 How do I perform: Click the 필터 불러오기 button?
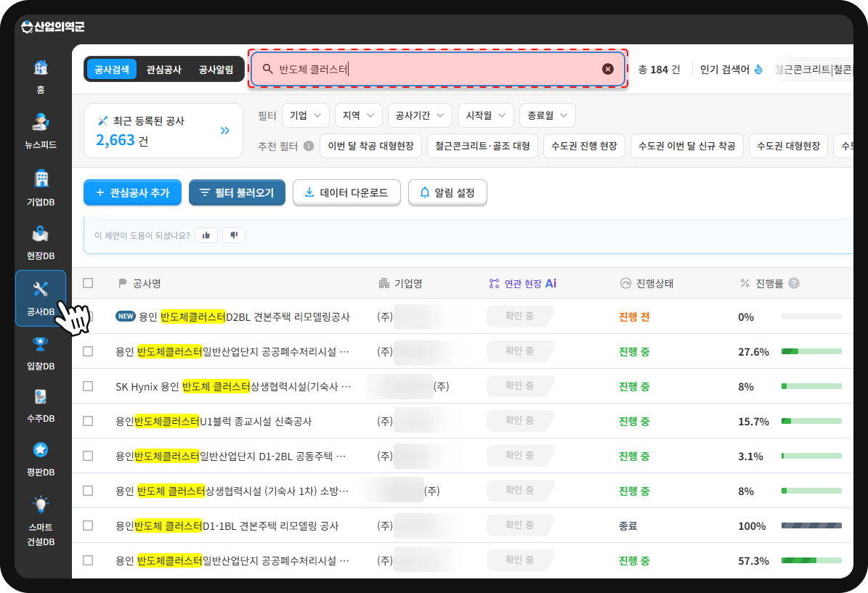click(x=237, y=192)
